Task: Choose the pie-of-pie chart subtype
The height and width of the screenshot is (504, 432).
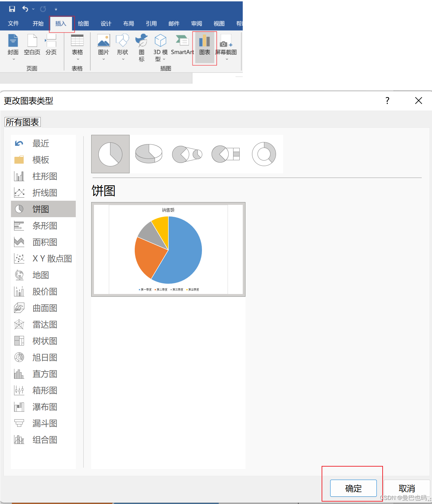Action: click(187, 154)
